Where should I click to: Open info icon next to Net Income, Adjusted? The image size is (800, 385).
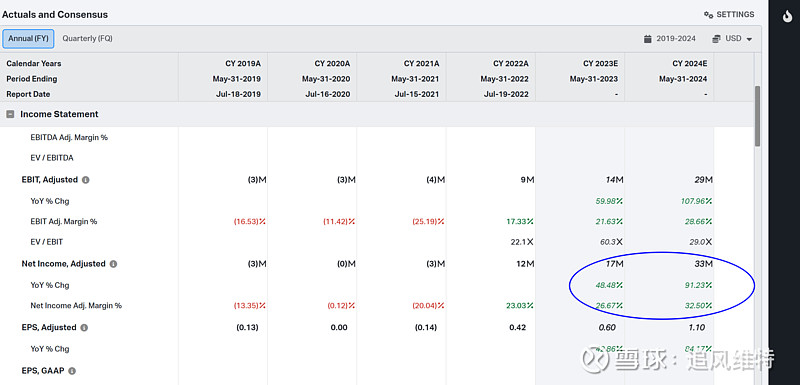(113, 264)
